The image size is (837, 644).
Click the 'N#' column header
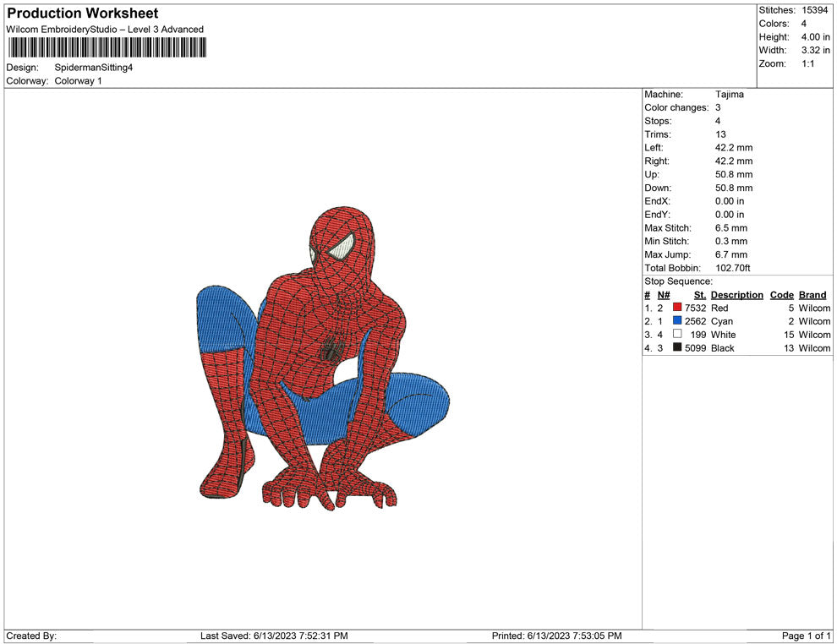click(664, 295)
